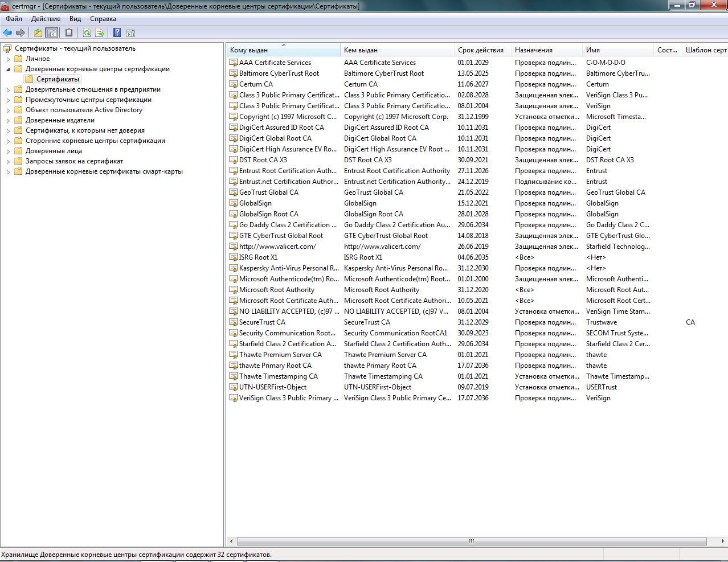Collapse Доверенные корневые центры сертификации node
728x562 pixels.
(8, 69)
